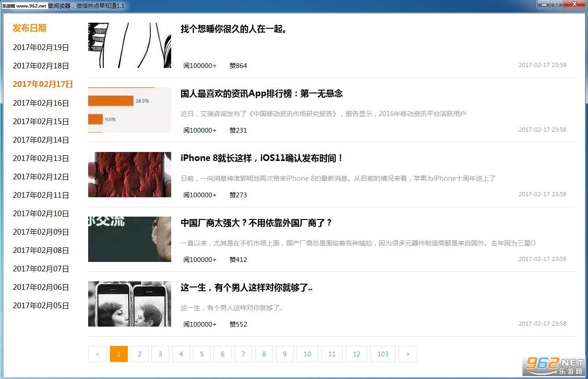Click 近日，艾瑞咨询发布了 summary text
Viewport: 588px width, 379px height.
coord(323,114)
